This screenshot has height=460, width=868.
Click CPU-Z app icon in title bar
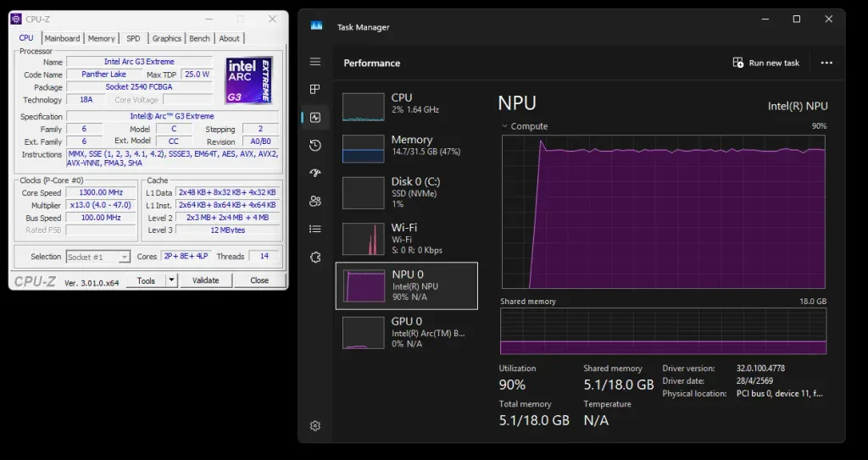(16, 19)
